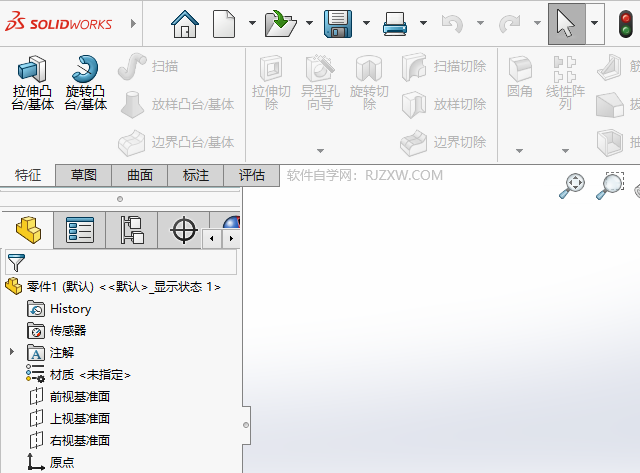Image resolution: width=640 pixels, height=473 pixels.
Task: Click Zoom to Fit magnifier icon
Action: click(572, 186)
